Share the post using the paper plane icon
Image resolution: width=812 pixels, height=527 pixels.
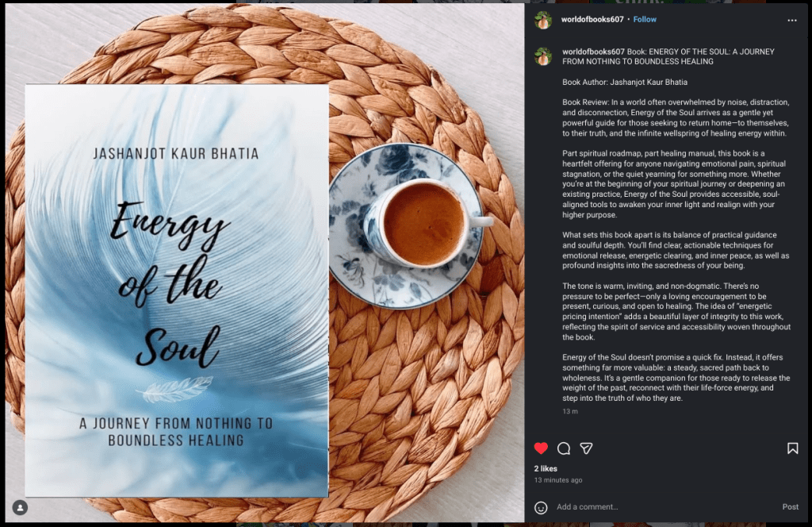tap(586, 448)
